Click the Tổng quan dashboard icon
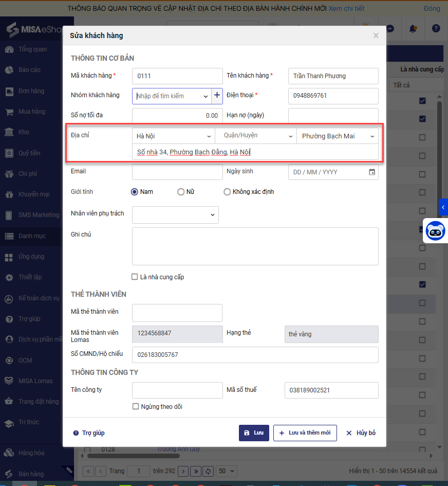This screenshot has width=448, height=486. pos(9,49)
